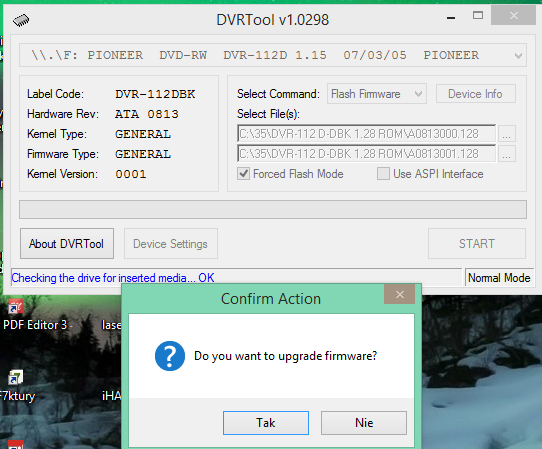Open the Select Command Flash Firmware dropdown

[x=377, y=94]
